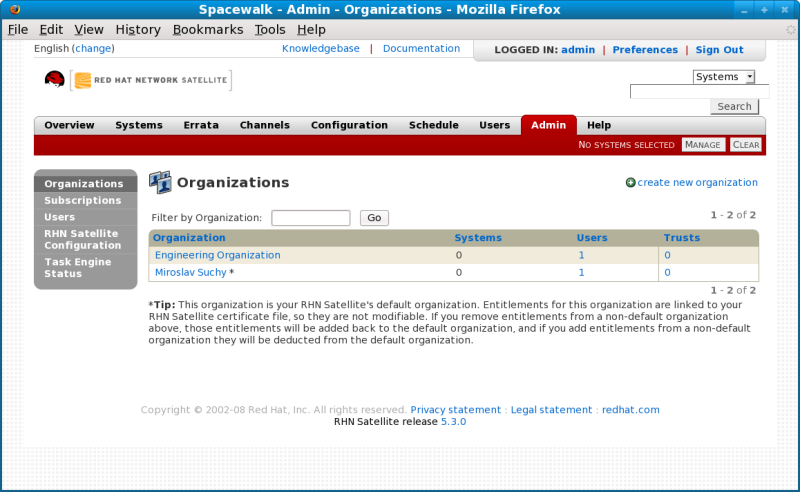This screenshot has height=492, width=800.
Task: Click into the top search input box
Action: coord(698,91)
